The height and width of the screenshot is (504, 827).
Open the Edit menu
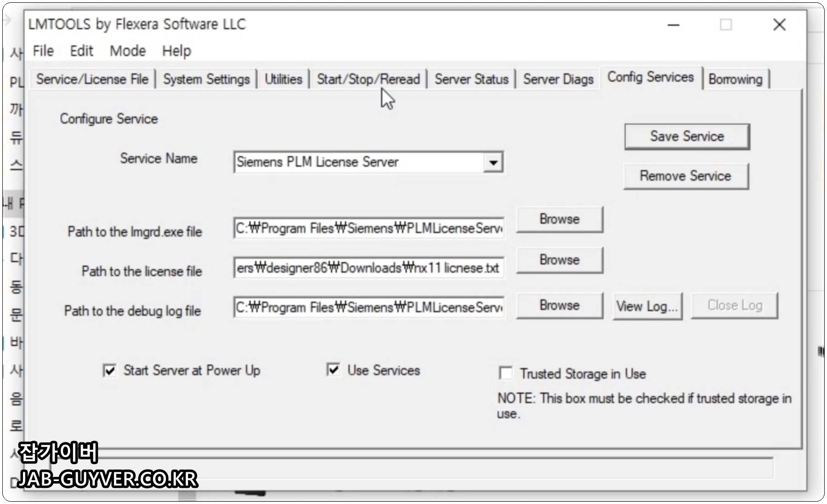click(81, 51)
